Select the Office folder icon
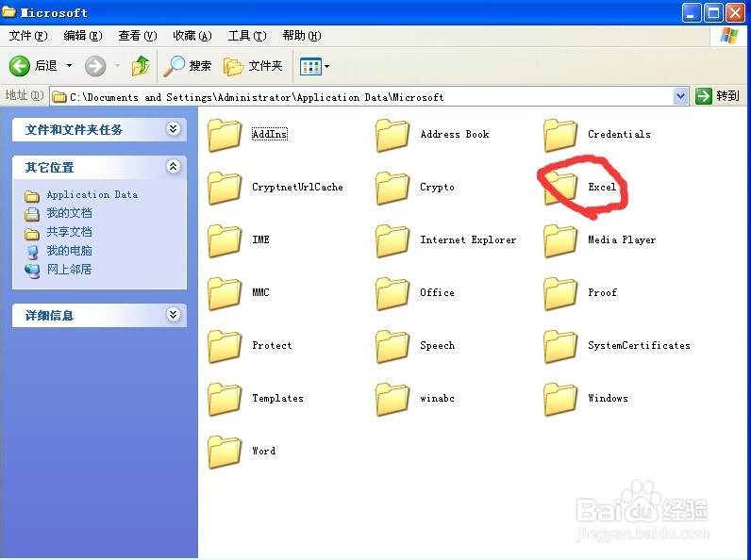Screen dimensions: 751x560 click(392, 293)
